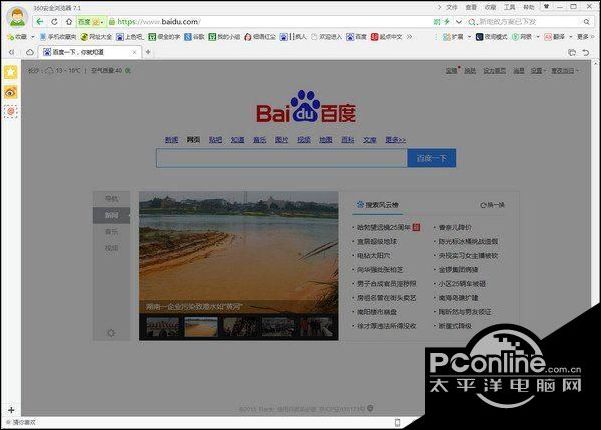Click the magnifier icon in browser search box

586,22
